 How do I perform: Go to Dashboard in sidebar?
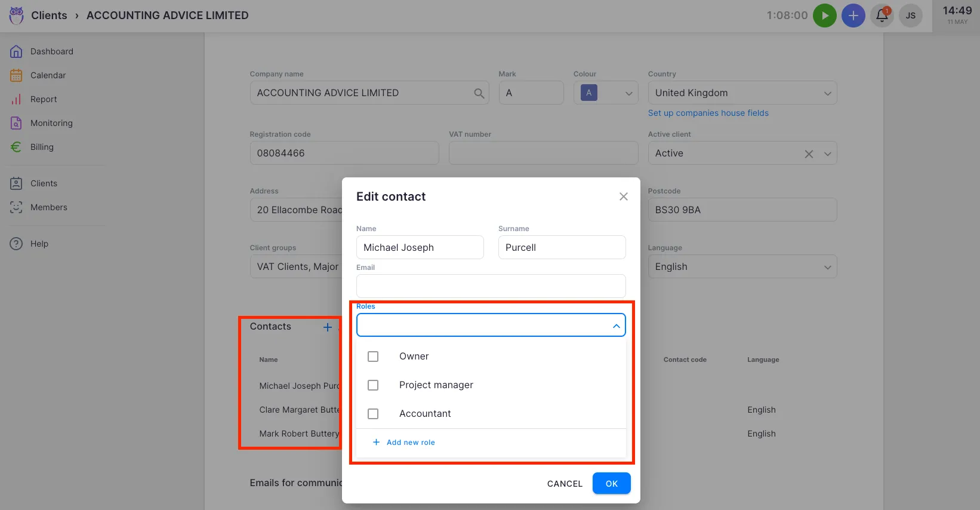pos(51,51)
